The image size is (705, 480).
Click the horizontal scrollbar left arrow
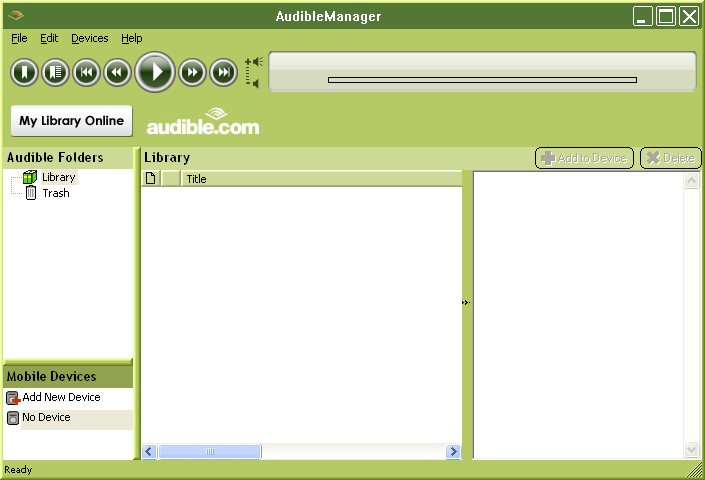click(149, 451)
